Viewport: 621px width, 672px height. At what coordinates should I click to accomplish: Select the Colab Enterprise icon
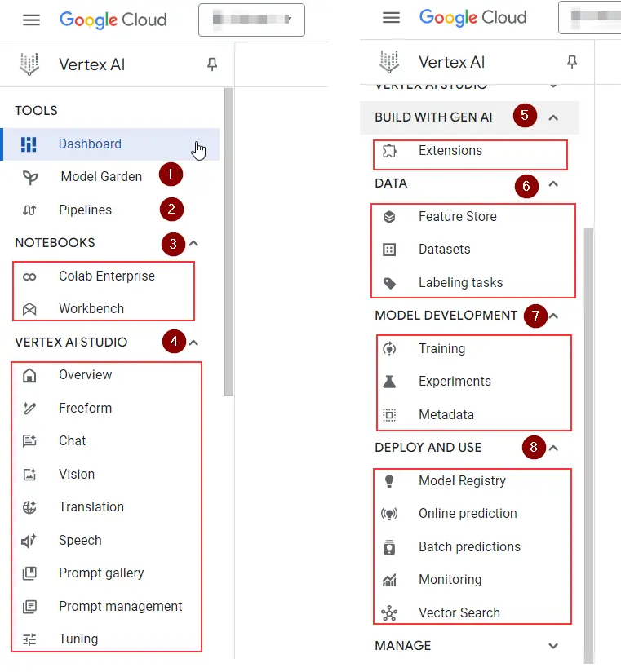click(30, 276)
